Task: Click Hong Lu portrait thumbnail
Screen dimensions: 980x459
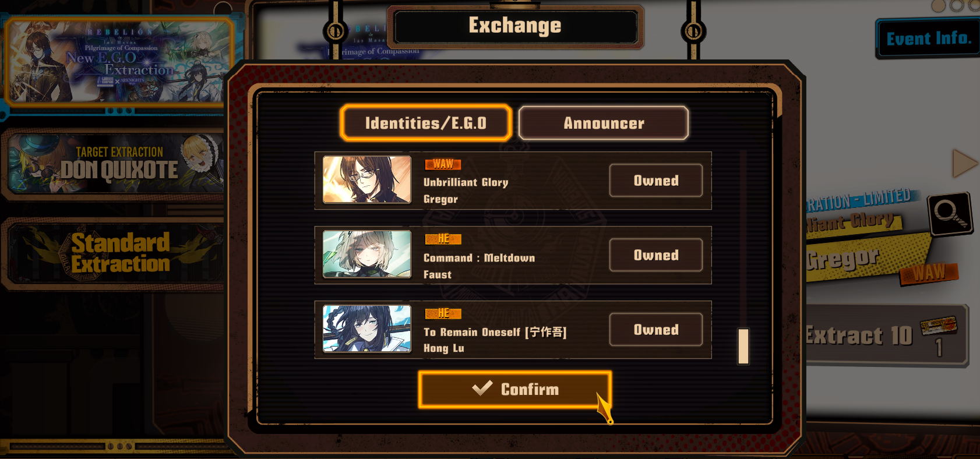Action: pos(367,329)
